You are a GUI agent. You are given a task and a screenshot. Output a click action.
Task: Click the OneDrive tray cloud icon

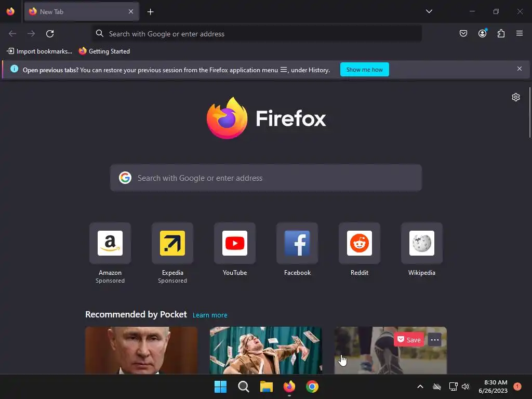tap(436, 387)
